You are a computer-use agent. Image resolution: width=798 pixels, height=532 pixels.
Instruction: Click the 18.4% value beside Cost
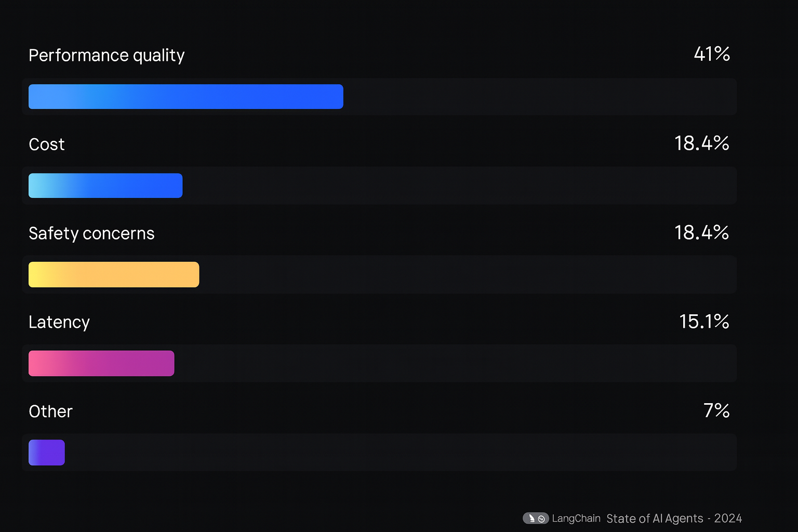click(x=702, y=143)
